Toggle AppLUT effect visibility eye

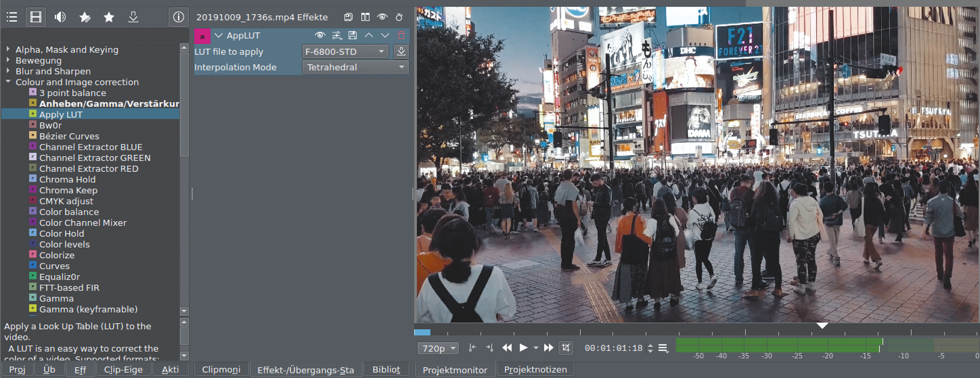[x=320, y=36]
